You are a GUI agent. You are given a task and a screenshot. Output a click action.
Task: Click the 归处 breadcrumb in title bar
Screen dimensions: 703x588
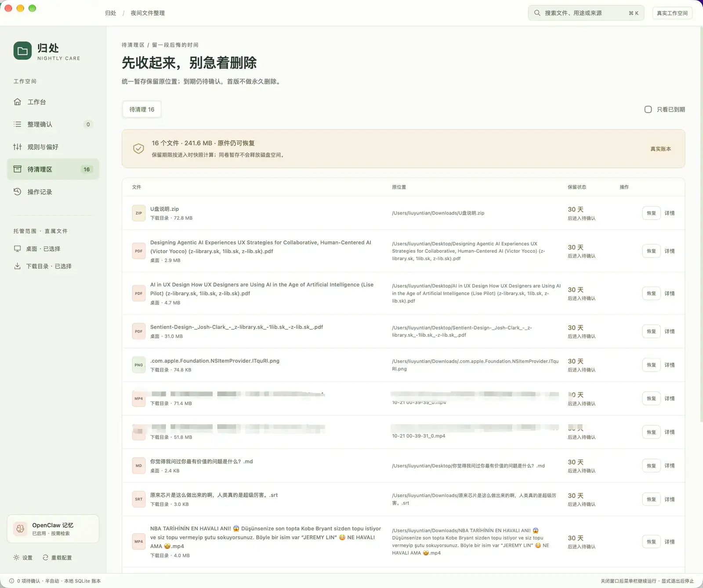(111, 13)
